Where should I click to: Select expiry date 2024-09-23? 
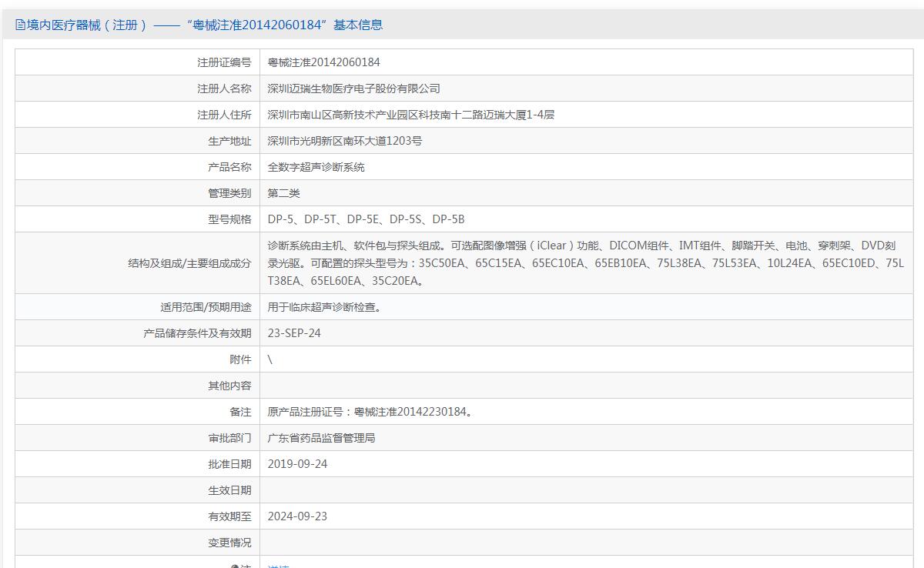(297, 516)
